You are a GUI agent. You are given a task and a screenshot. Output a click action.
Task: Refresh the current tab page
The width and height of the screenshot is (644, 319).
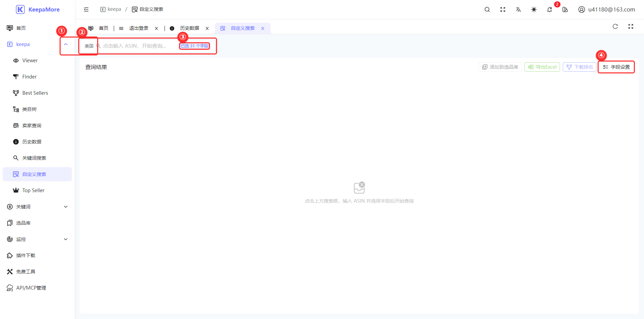tap(615, 26)
